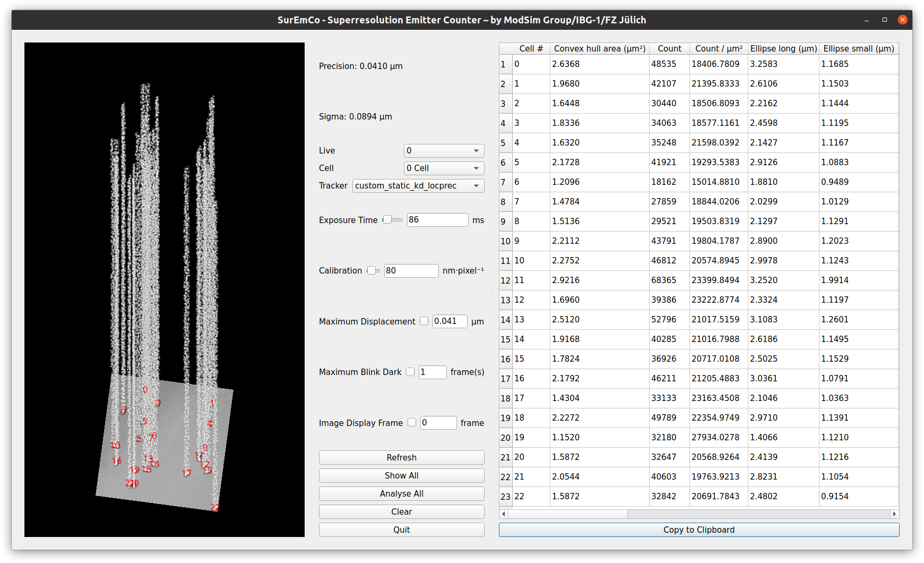This screenshot has height=563, width=924.
Task: Minimize the SurEmCo window
Action: pyautogui.click(x=867, y=20)
